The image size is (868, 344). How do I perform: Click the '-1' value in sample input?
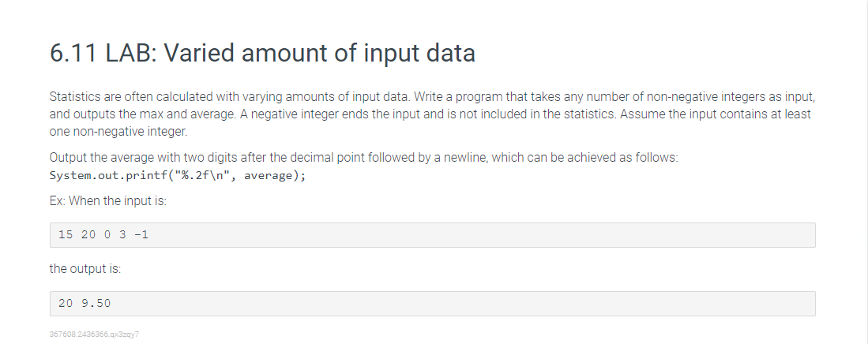(x=141, y=234)
